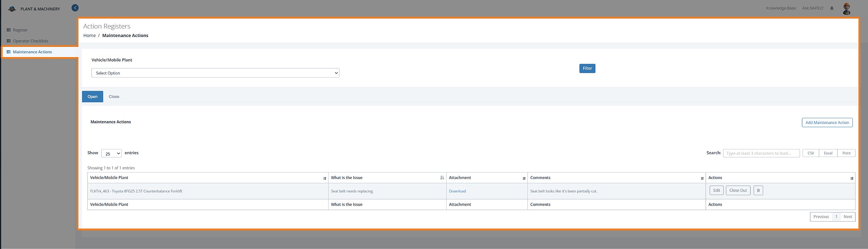Click the Filter button
This screenshot has width=868, height=249.
[x=587, y=68]
